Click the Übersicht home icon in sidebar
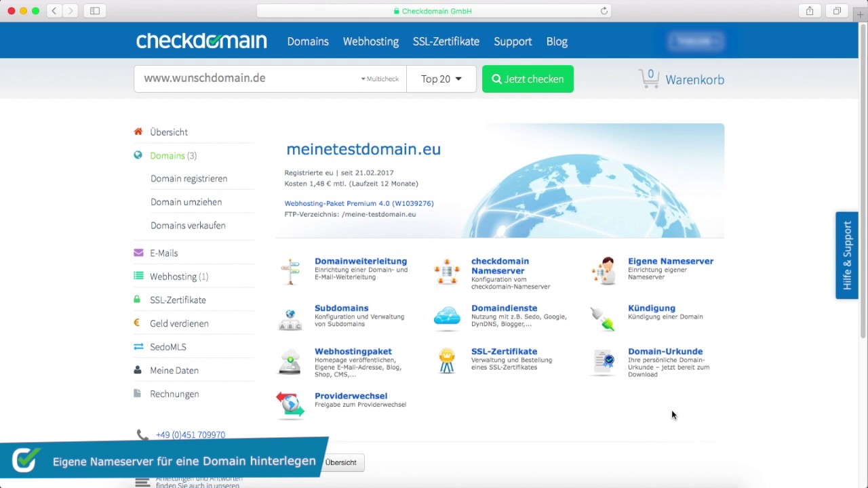The image size is (868, 488). [138, 131]
